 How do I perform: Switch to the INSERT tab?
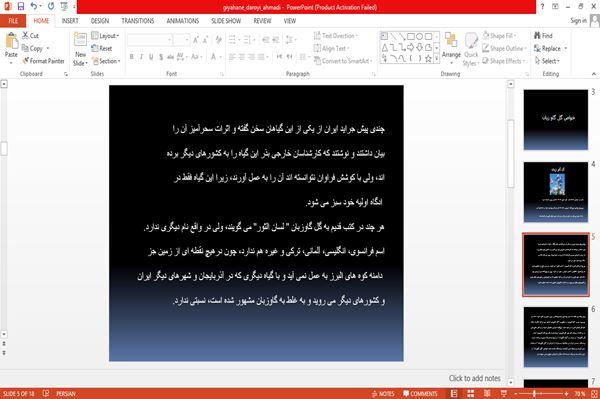(x=70, y=21)
